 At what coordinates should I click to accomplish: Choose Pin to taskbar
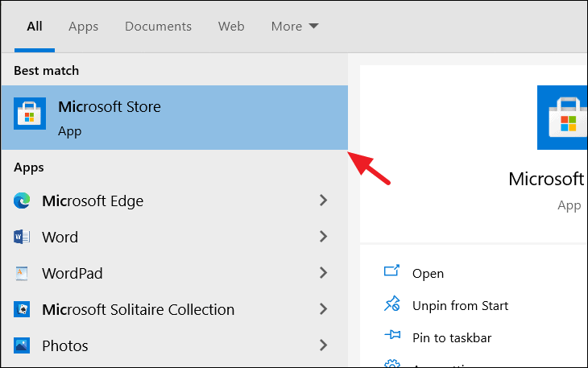452,338
